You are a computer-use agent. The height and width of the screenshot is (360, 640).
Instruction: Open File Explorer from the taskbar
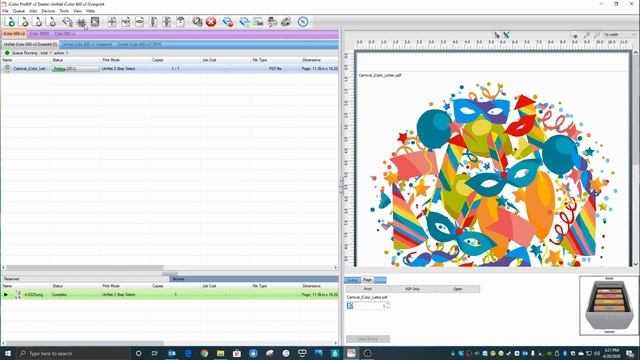pos(220,353)
